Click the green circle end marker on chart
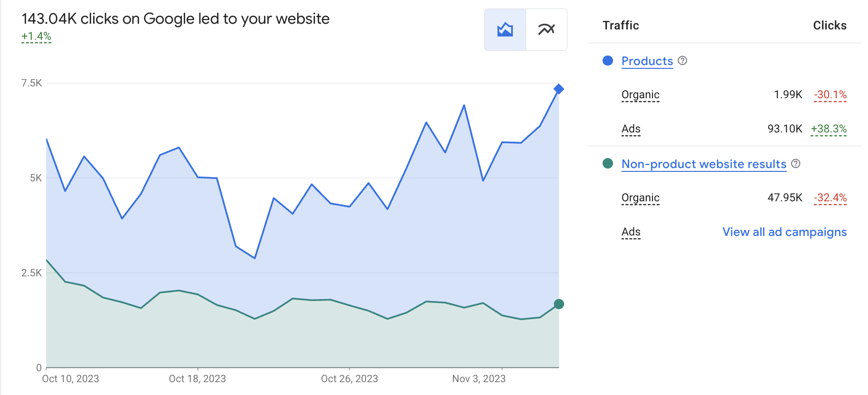Image resolution: width=868 pixels, height=395 pixels. click(559, 304)
